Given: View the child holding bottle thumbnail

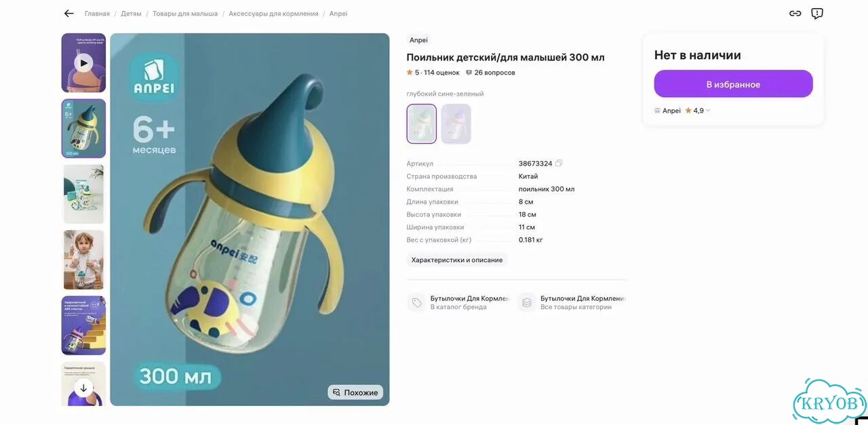Looking at the screenshot, I should [x=83, y=260].
